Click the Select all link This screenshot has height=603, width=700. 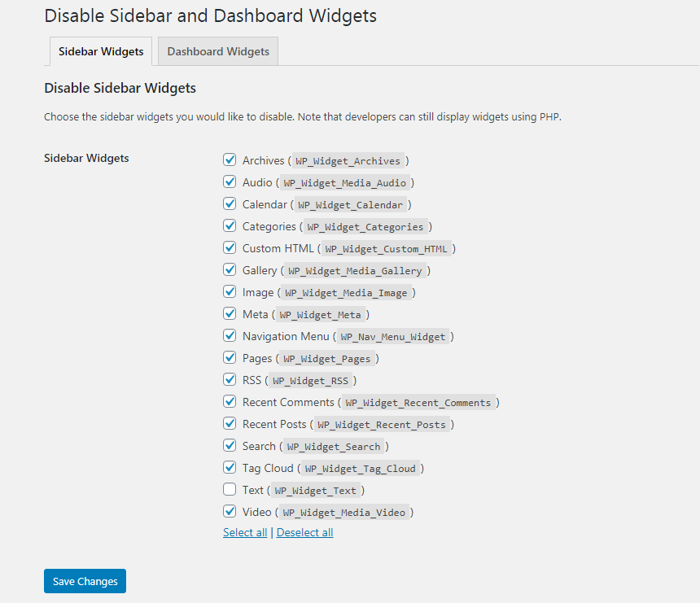tap(245, 532)
